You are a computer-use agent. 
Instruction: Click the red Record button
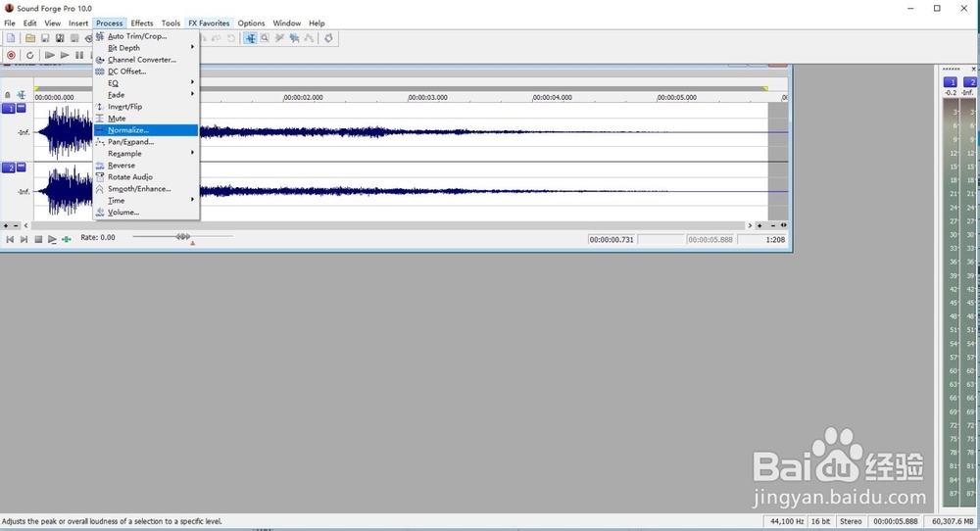pos(11,55)
